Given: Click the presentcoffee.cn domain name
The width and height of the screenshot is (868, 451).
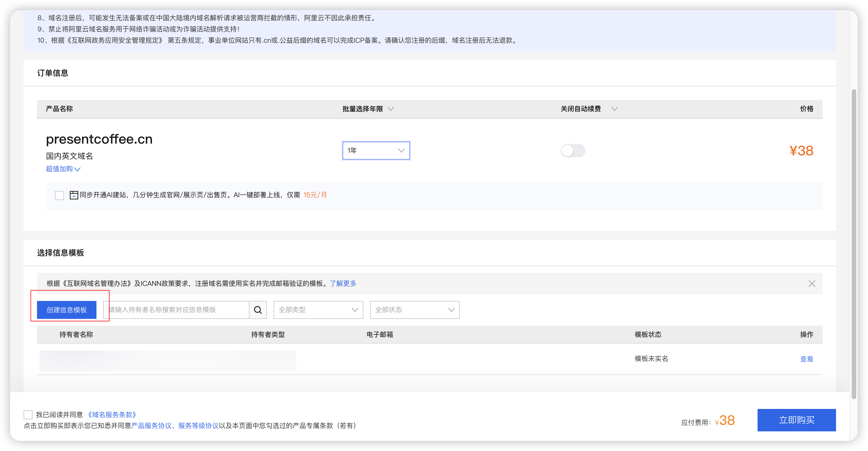Looking at the screenshot, I should pyautogui.click(x=99, y=139).
